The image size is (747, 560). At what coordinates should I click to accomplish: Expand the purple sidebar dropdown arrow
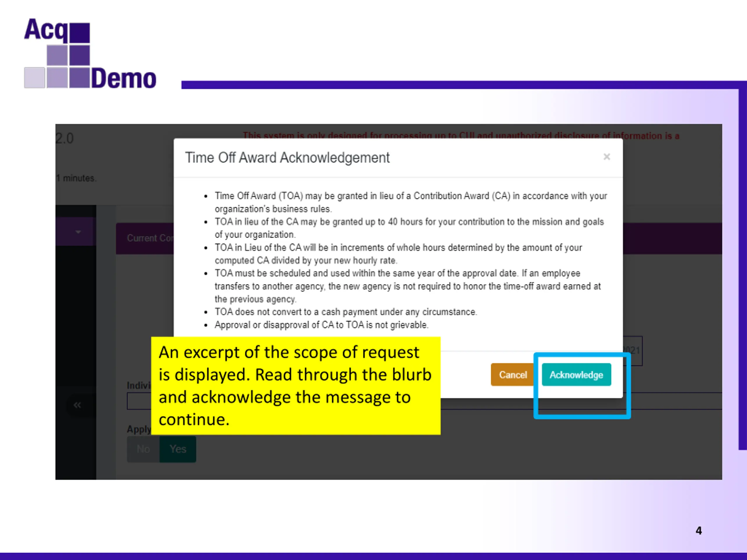(x=78, y=232)
